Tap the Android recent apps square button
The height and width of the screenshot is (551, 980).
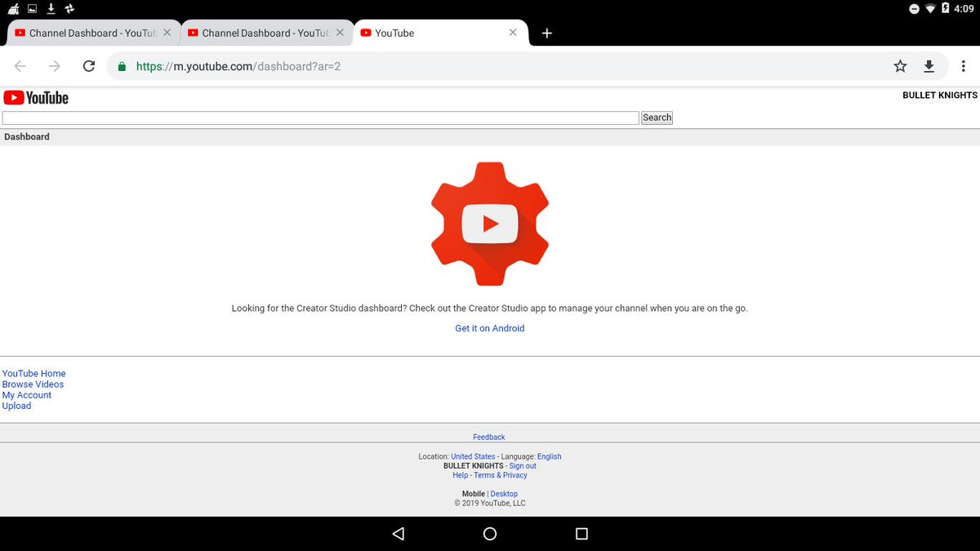[581, 534]
